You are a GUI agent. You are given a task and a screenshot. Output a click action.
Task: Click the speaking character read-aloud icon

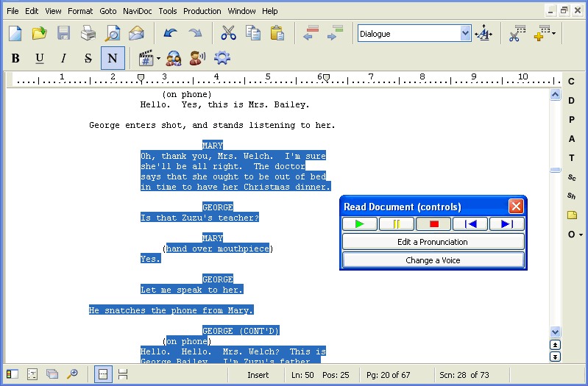pos(198,59)
